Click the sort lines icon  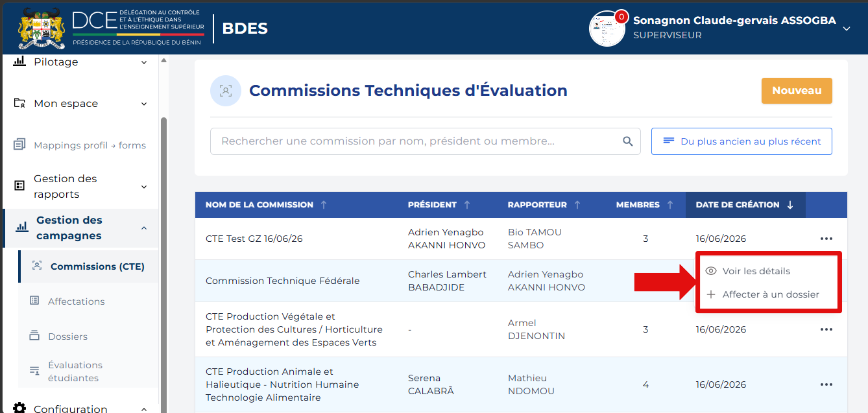pyautogui.click(x=668, y=141)
